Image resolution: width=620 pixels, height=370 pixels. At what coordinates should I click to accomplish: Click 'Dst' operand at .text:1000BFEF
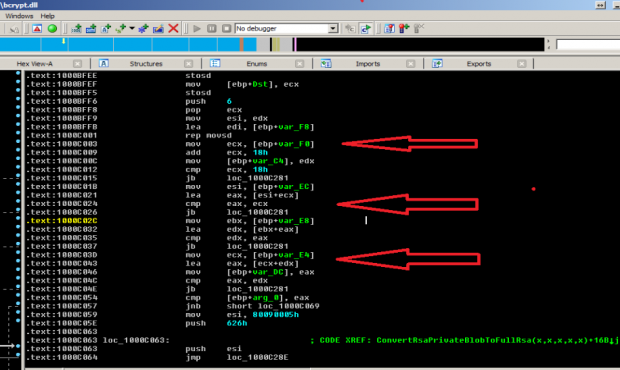[x=260, y=84]
